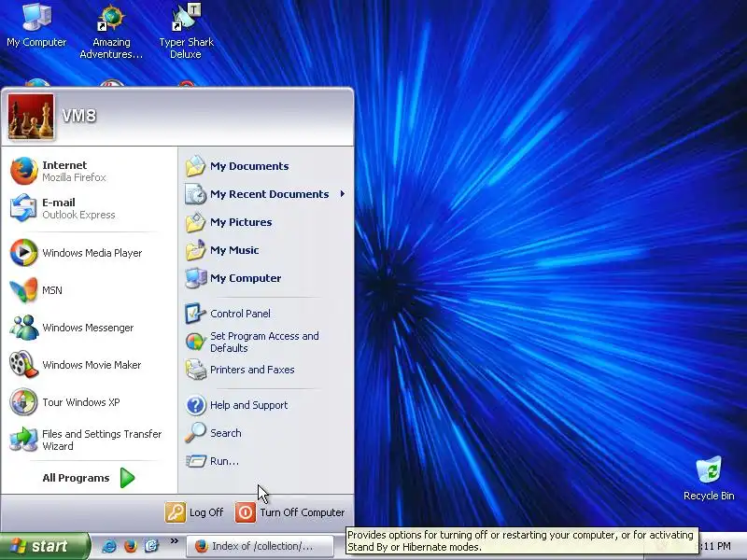
Task: Select Outlook Express subtitle text
Action: [x=78, y=215]
